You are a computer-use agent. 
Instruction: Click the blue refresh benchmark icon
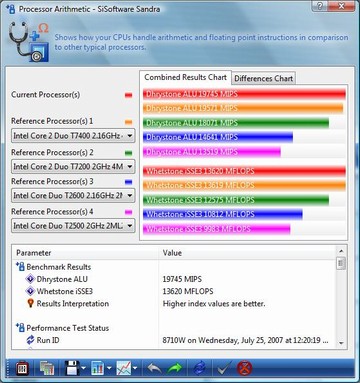(200, 369)
